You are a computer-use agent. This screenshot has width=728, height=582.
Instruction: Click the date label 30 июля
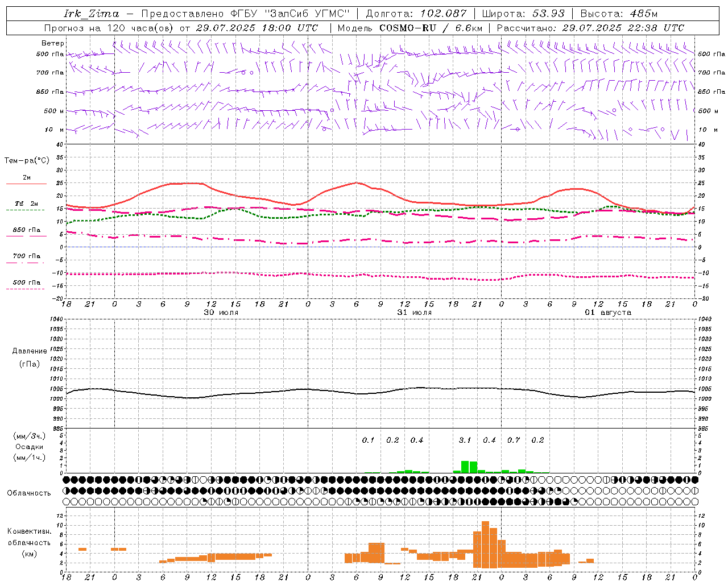(221, 313)
